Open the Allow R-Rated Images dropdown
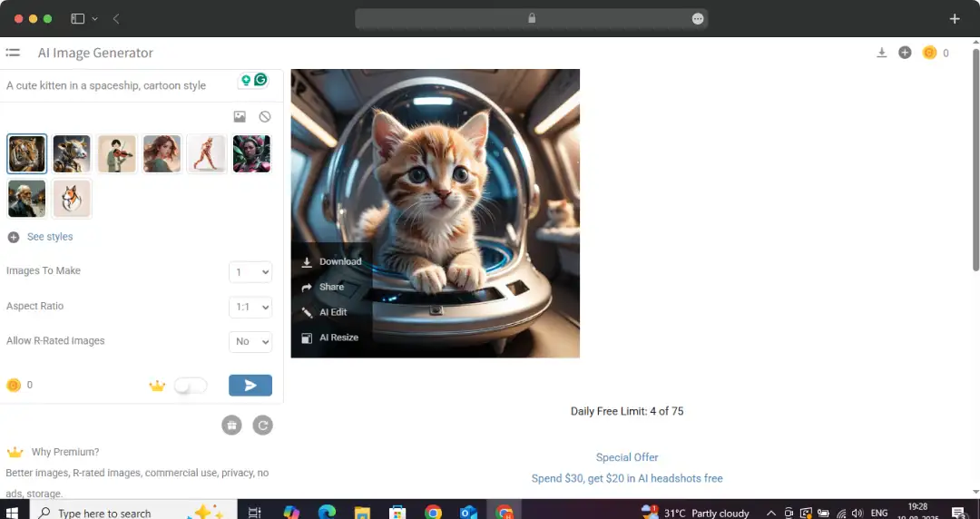980x519 pixels. 250,341
